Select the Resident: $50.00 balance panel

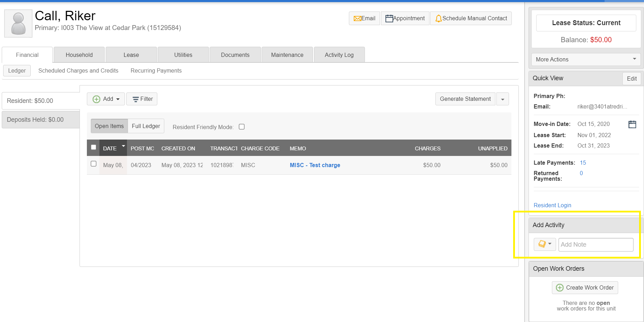click(41, 101)
